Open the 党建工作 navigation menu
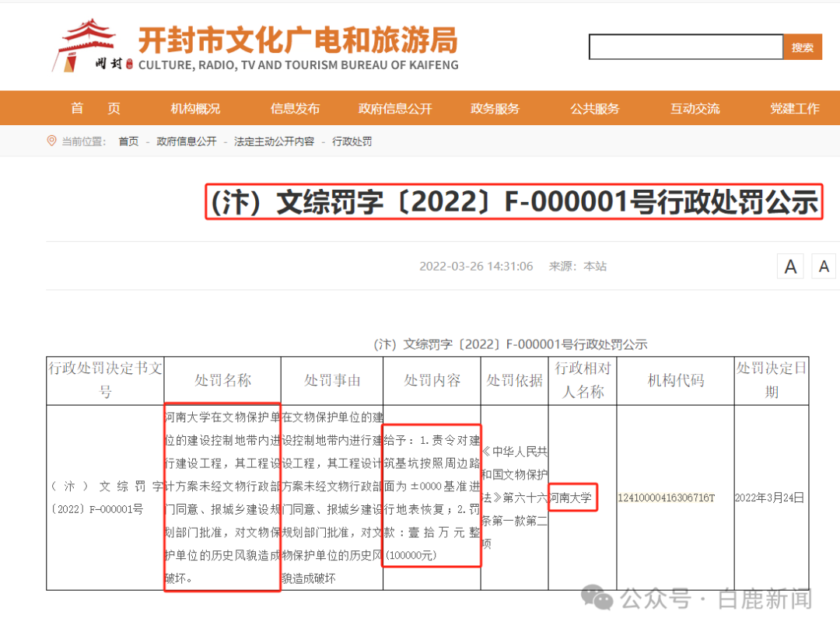The image size is (840, 632). pos(794,108)
